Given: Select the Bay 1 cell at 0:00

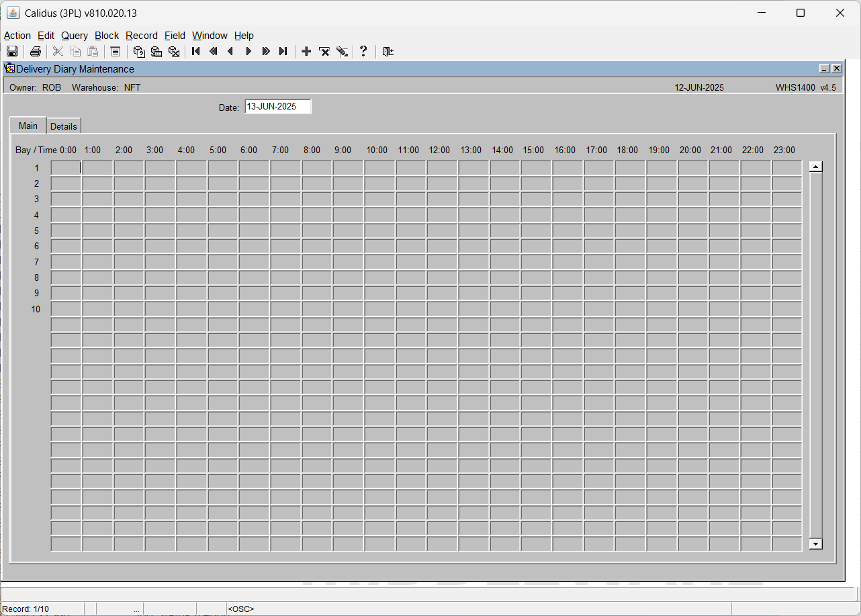Looking at the screenshot, I should pyautogui.click(x=66, y=168).
